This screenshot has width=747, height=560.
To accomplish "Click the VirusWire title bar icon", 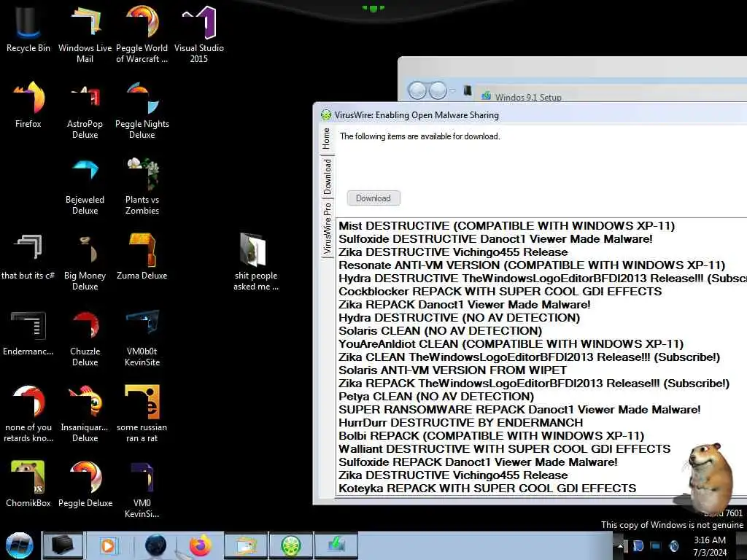I will click(x=326, y=114).
